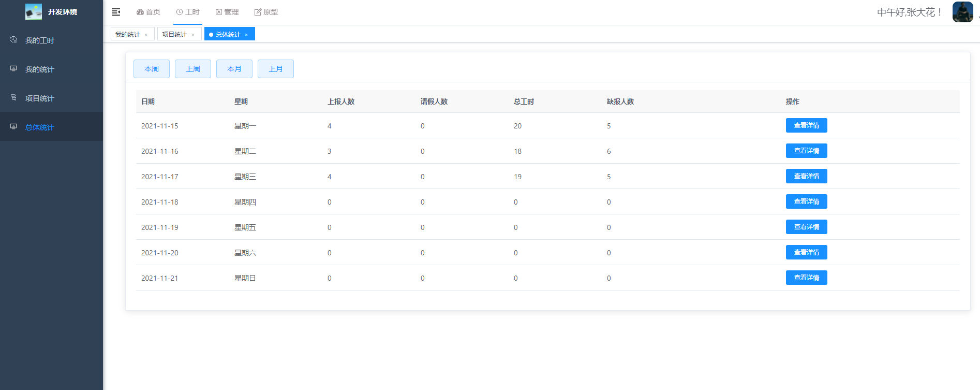This screenshot has width=980, height=390.
Task: Click the 日期 column header
Action: tap(148, 102)
